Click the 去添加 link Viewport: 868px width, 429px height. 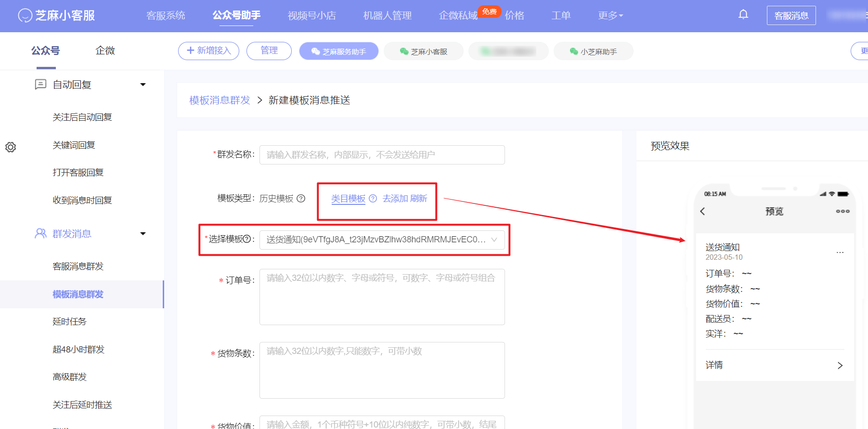(395, 199)
